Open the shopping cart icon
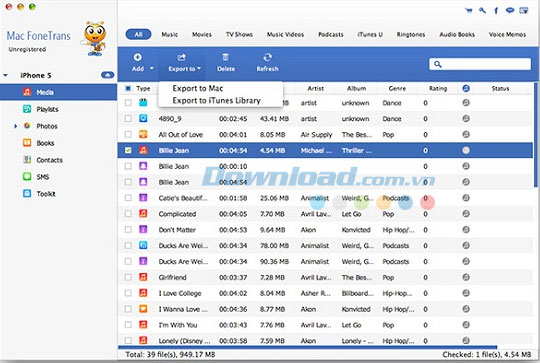The height and width of the screenshot is (363, 540). pyautogui.click(x=468, y=10)
